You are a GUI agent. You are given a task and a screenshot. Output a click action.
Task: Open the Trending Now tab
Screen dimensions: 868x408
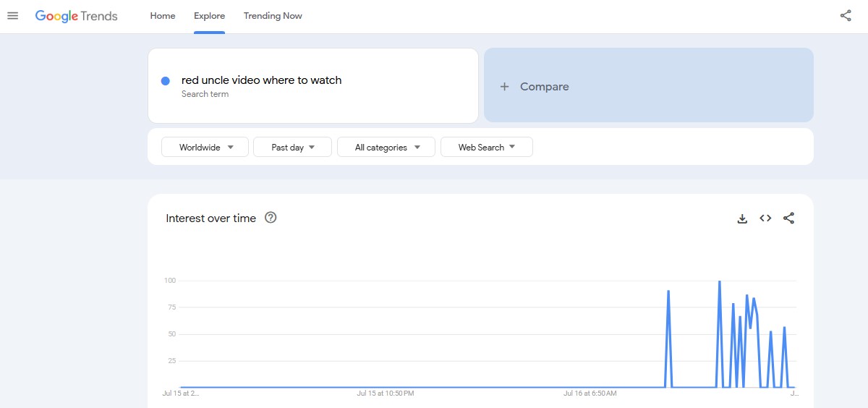tap(273, 16)
